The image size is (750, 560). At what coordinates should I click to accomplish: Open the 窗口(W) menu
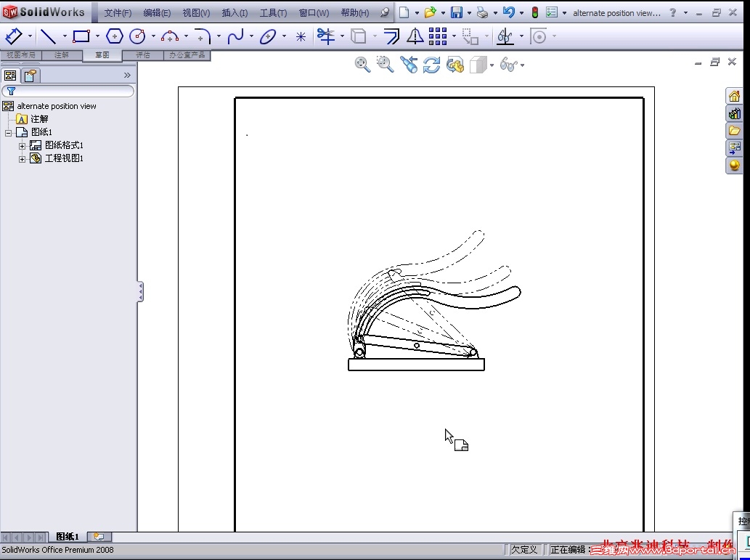314,13
